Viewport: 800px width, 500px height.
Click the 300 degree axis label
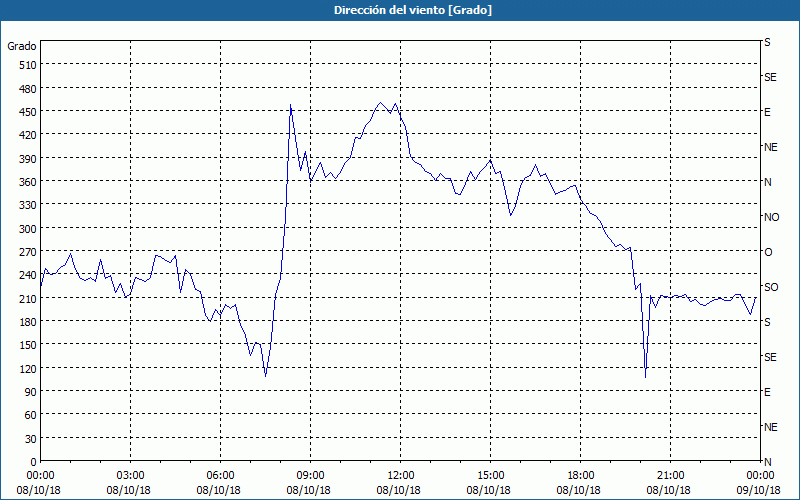tap(28, 229)
